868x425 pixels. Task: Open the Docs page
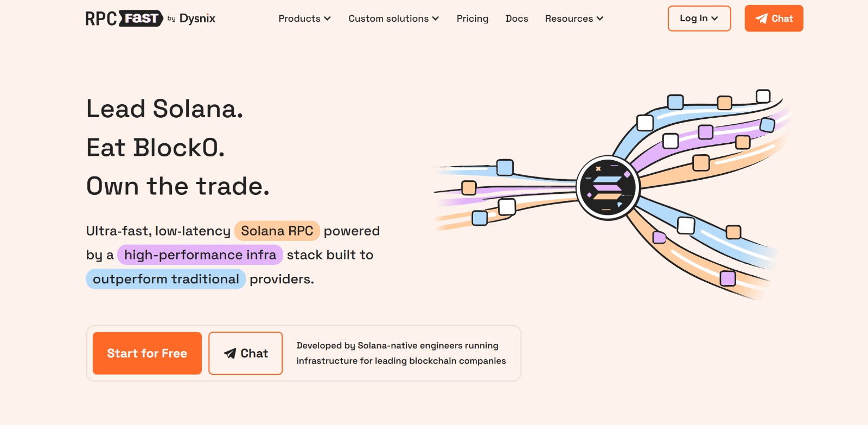516,18
